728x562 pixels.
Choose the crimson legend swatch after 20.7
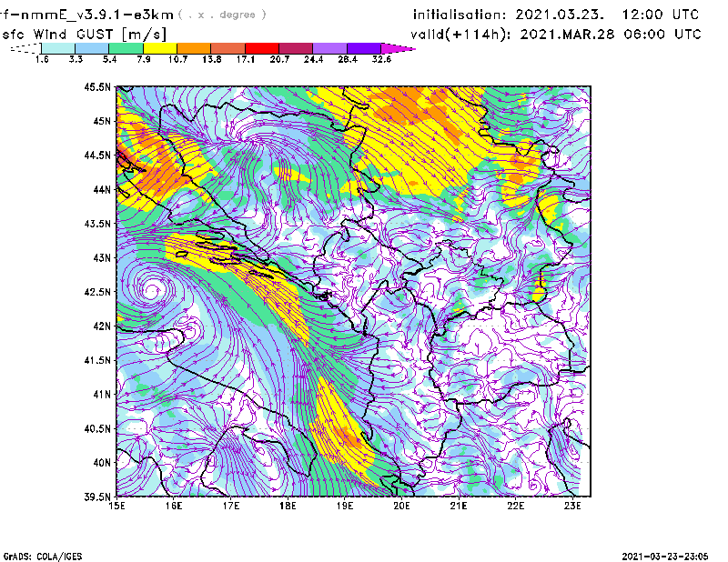[x=296, y=48]
